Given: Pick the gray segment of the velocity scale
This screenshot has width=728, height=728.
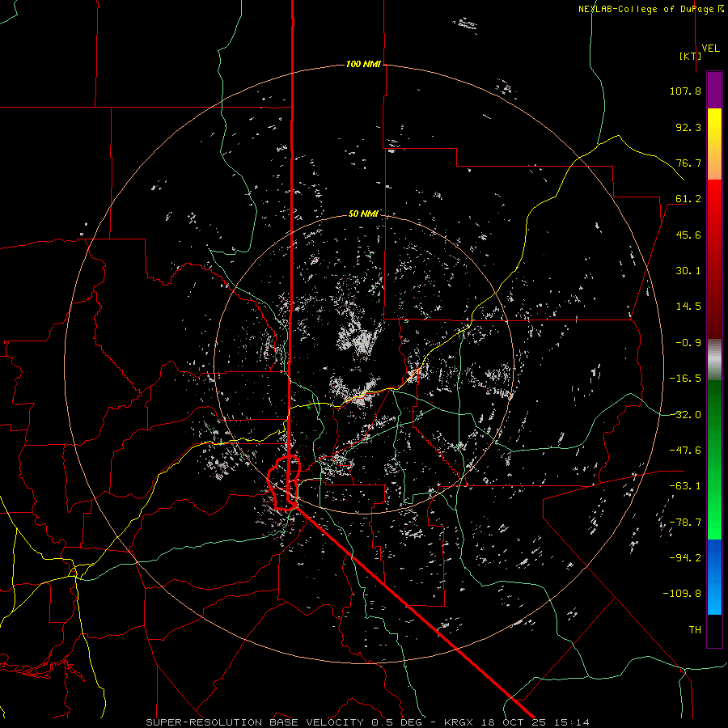Looking at the screenshot, I should [x=714, y=359].
